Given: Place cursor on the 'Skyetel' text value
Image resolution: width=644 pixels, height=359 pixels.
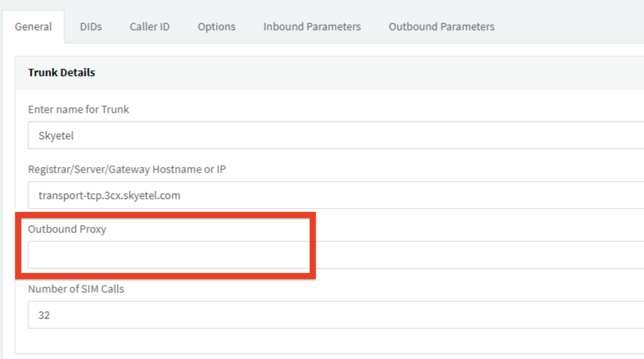Looking at the screenshot, I should coord(56,136).
